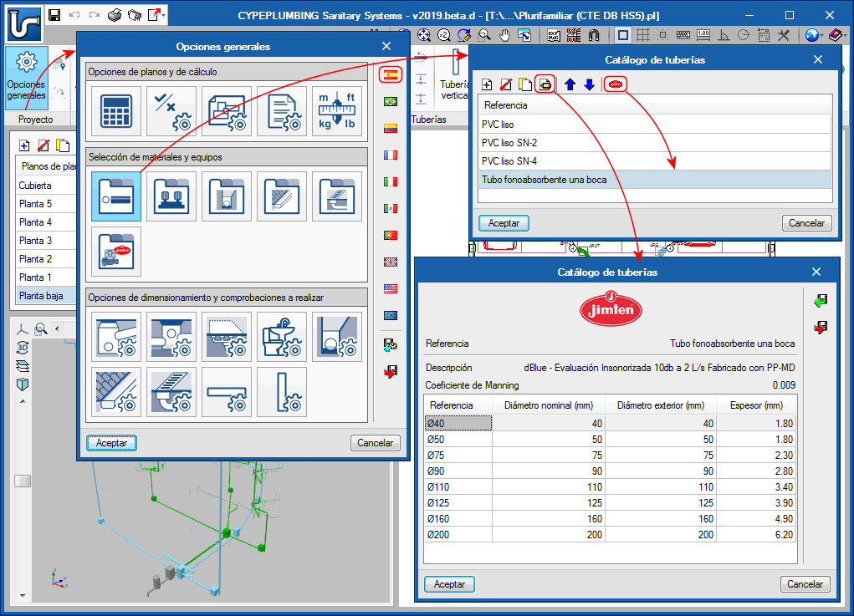Select Planta 3 in the plans list
854x616 pixels.
click(46, 241)
